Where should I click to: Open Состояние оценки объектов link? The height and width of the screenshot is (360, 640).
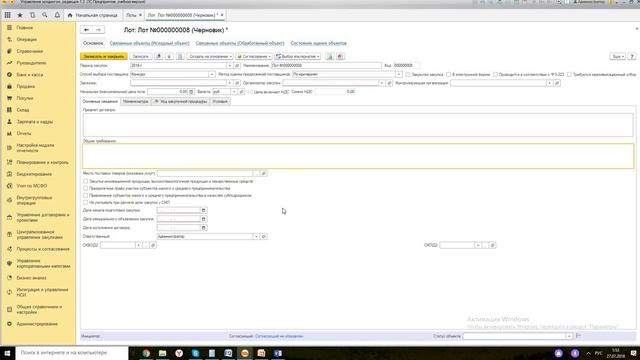[318, 43]
